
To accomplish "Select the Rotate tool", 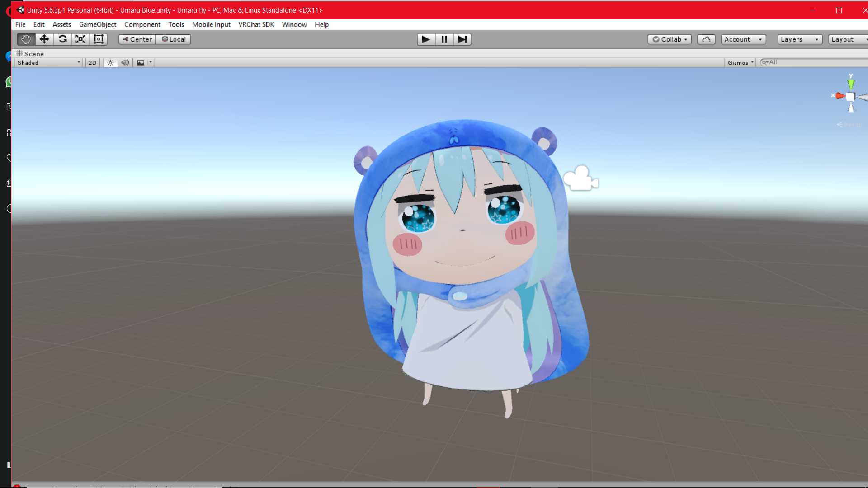I will click(x=62, y=39).
